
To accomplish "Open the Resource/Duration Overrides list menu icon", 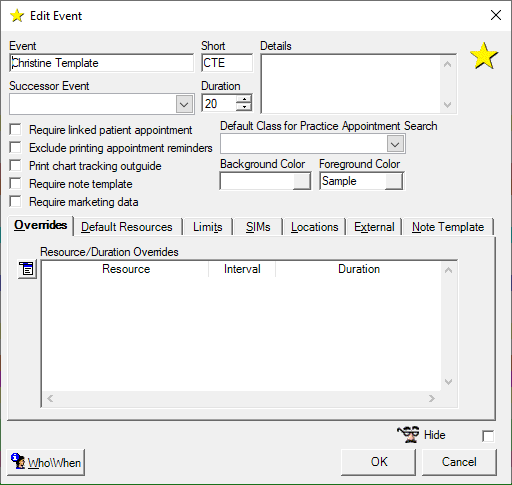I will tap(27, 269).
